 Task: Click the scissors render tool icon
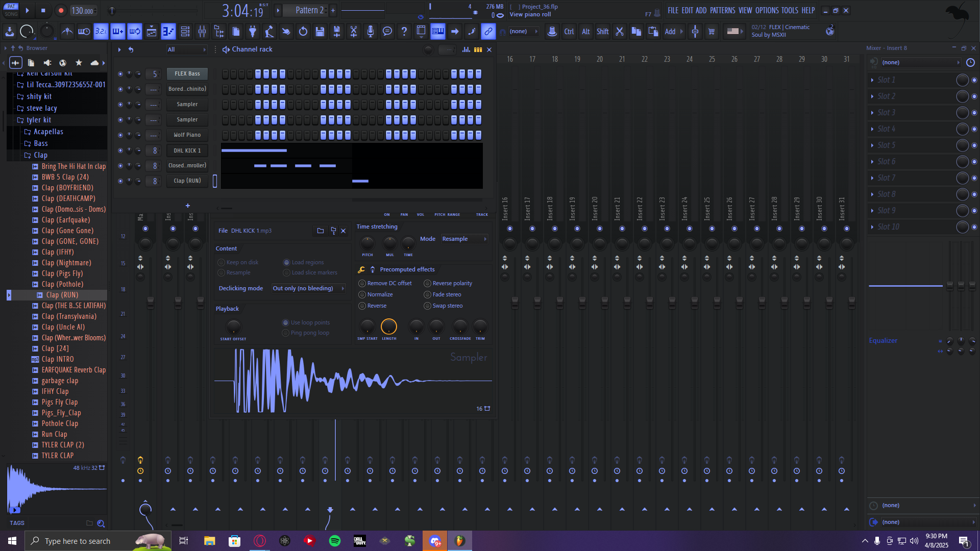[353, 32]
